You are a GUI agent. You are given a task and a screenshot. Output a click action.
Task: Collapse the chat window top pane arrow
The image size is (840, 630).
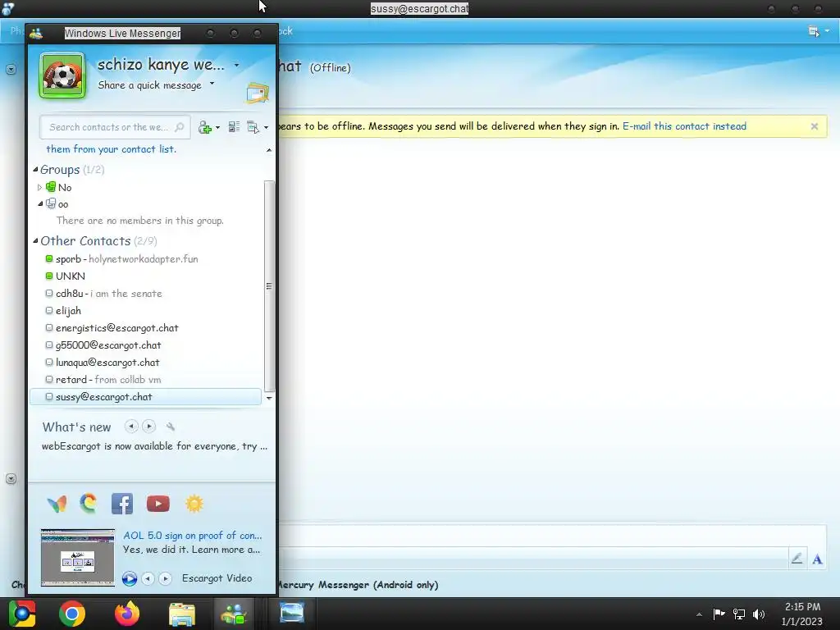pyautogui.click(x=11, y=69)
